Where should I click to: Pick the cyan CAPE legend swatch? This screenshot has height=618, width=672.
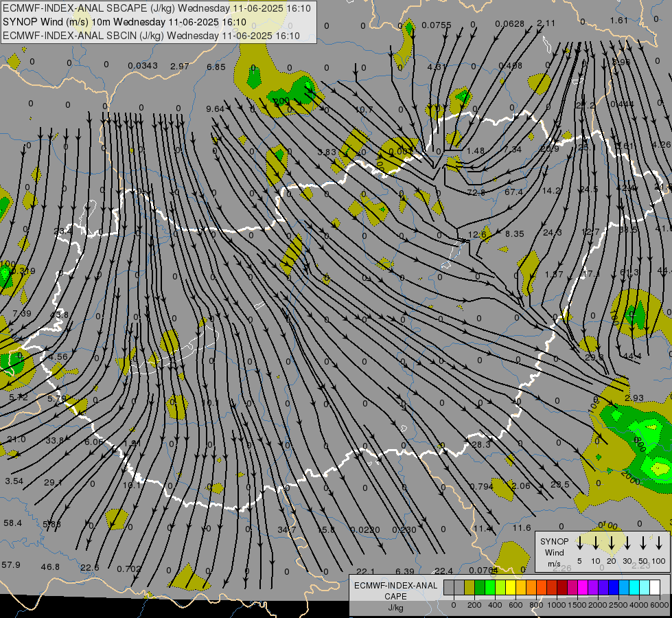[x=634, y=588]
